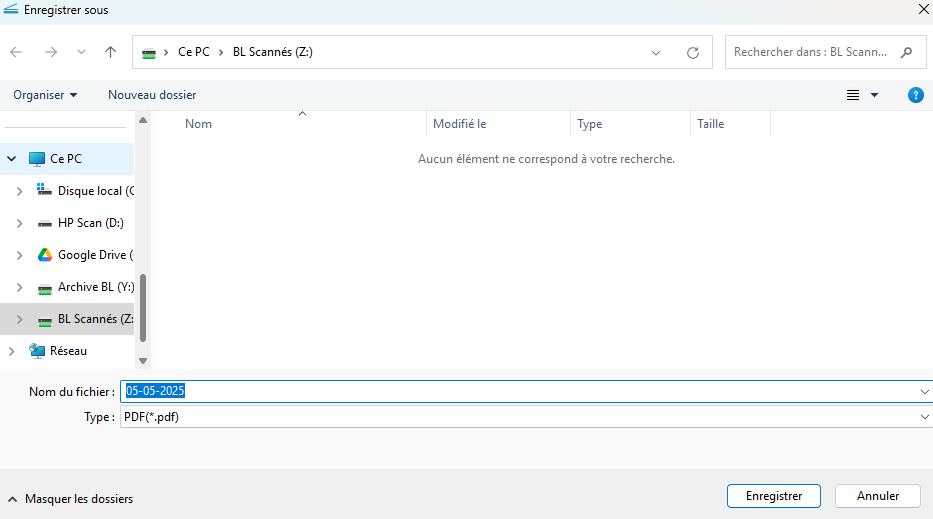Screen dimensions: 933x519
Task: Refresh the BL Scannés folder view
Action: click(692, 52)
